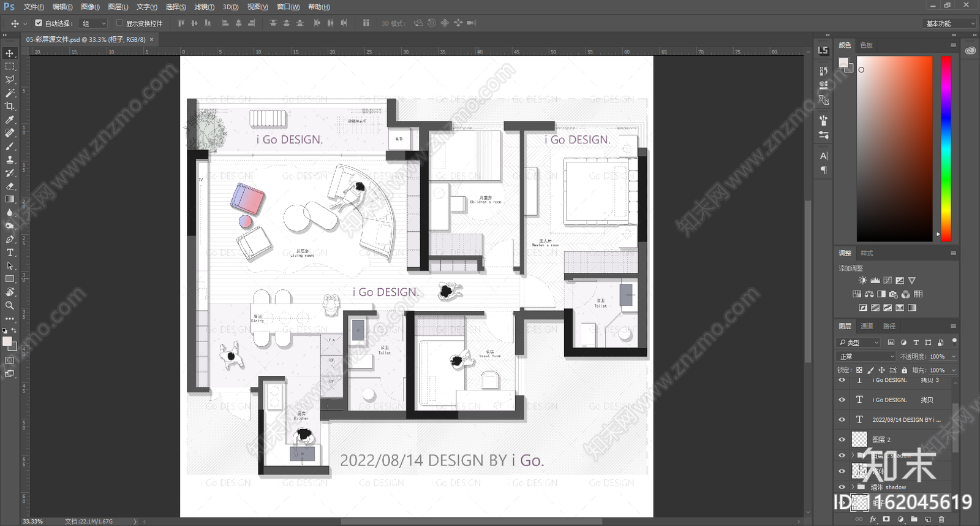Switch to the 路径 paths tab
This screenshot has width=980, height=526.
889,326
